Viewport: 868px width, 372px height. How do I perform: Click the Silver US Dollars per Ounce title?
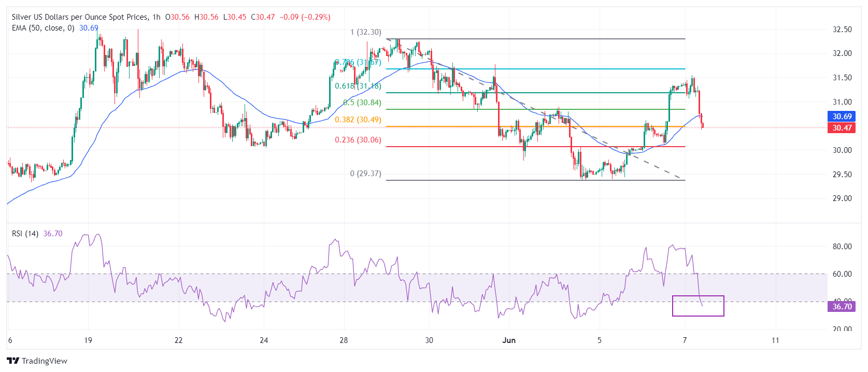click(x=80, y=17)
